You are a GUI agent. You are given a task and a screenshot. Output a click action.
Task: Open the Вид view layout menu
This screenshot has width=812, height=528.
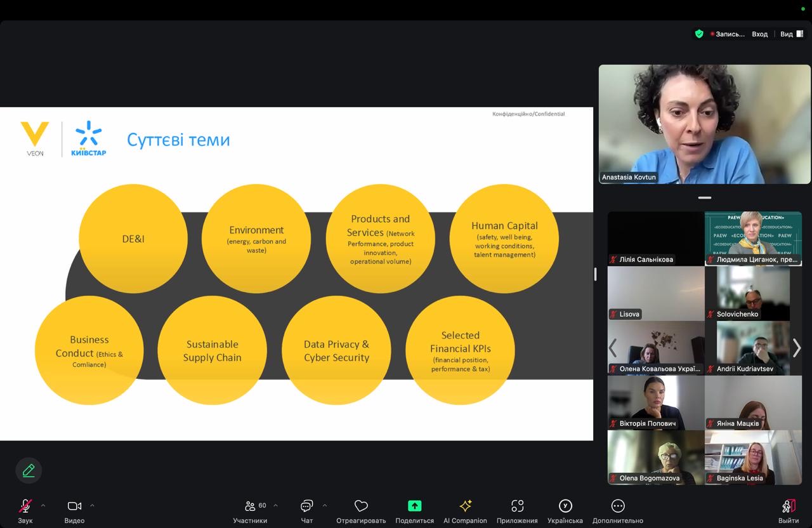[x=791, y=34]
